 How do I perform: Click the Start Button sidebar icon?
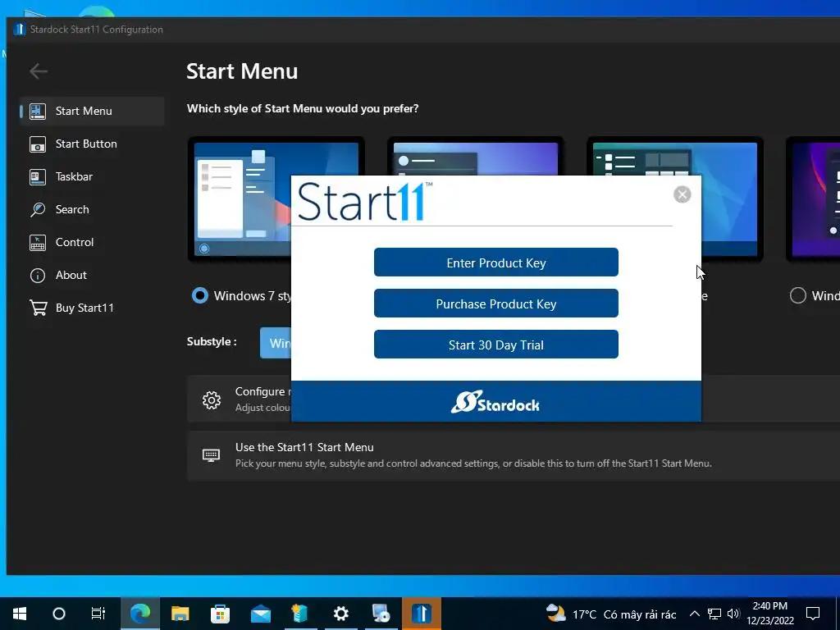coord(38,144)
